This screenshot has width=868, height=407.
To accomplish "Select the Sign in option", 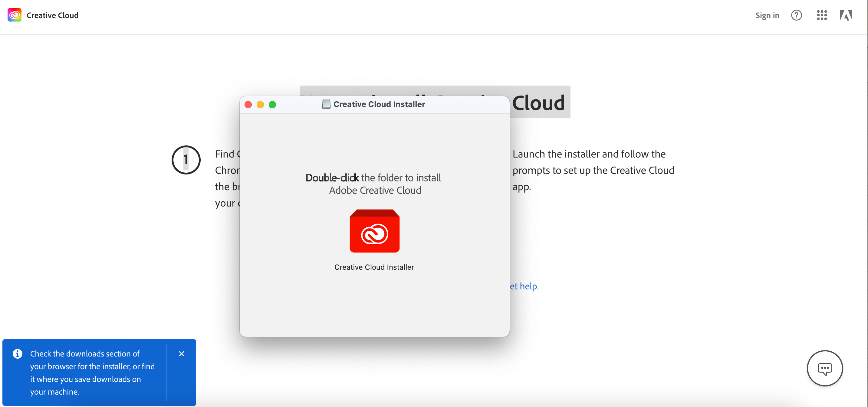I will click(x=767, y=15).
